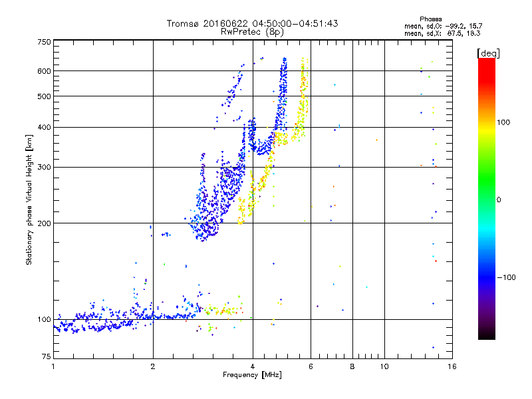Click the x-axis tick label '8'
This screenshot has width=532, height=399.
[x=352, y=366]
